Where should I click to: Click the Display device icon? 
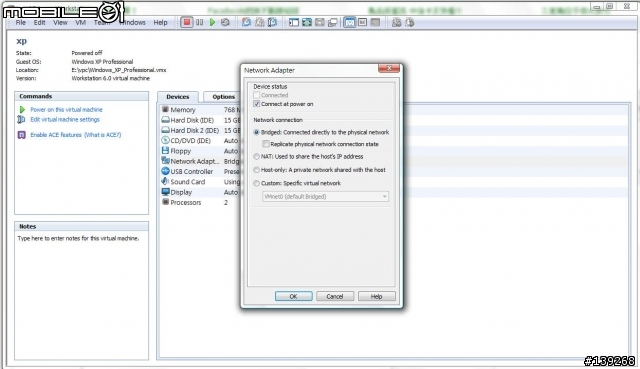click(x=165, y=192)
